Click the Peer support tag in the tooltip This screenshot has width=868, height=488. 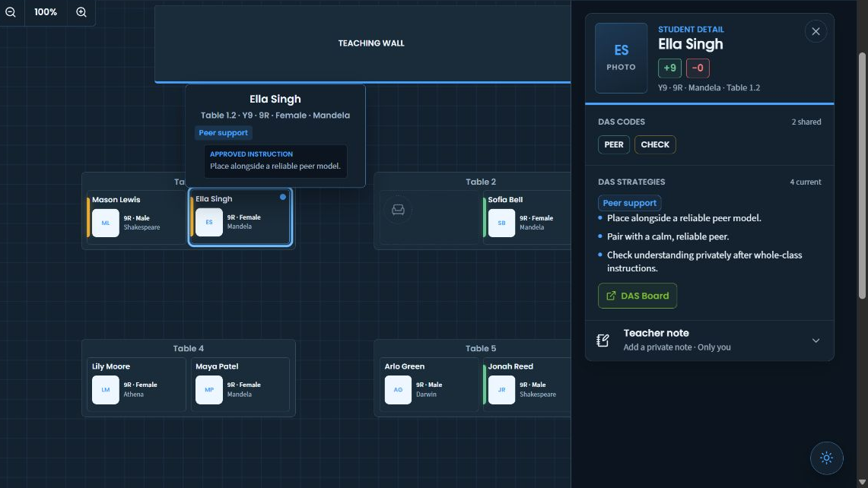[x=223, y=133]
